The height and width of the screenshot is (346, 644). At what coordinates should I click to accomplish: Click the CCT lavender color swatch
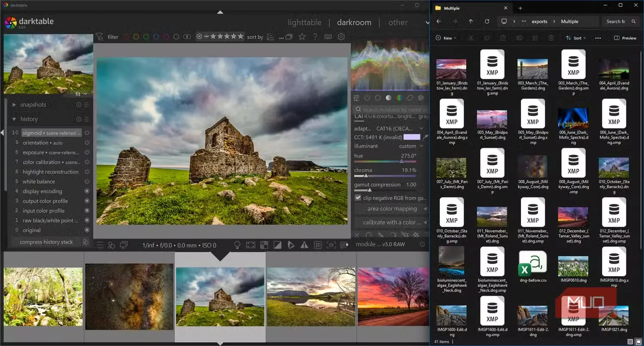412,137
